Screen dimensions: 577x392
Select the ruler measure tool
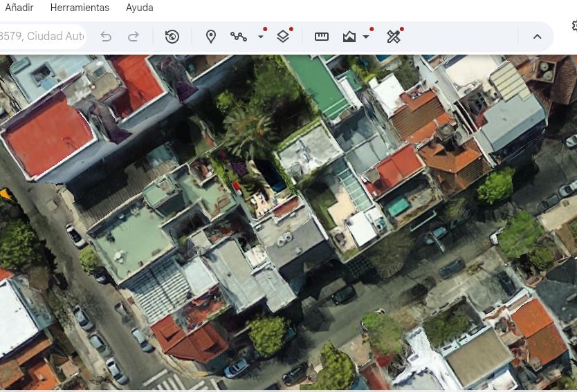[322, 37]
